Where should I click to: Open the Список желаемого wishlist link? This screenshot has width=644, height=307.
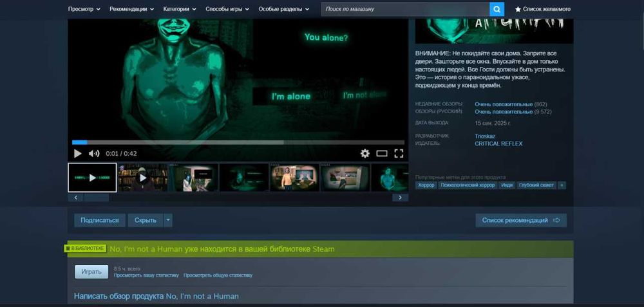tap(542, 9)
